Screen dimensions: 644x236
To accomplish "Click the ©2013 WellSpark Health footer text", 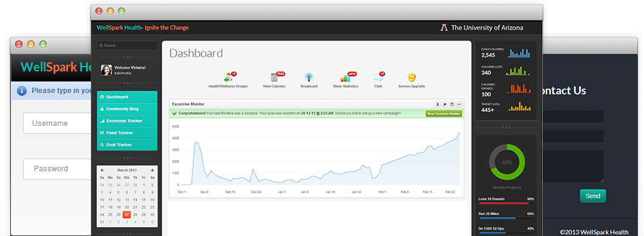I will click(x=594, y=232).
